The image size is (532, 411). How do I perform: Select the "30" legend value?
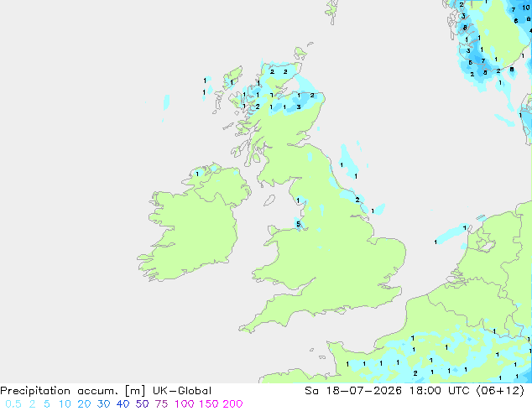coord(103,404)
